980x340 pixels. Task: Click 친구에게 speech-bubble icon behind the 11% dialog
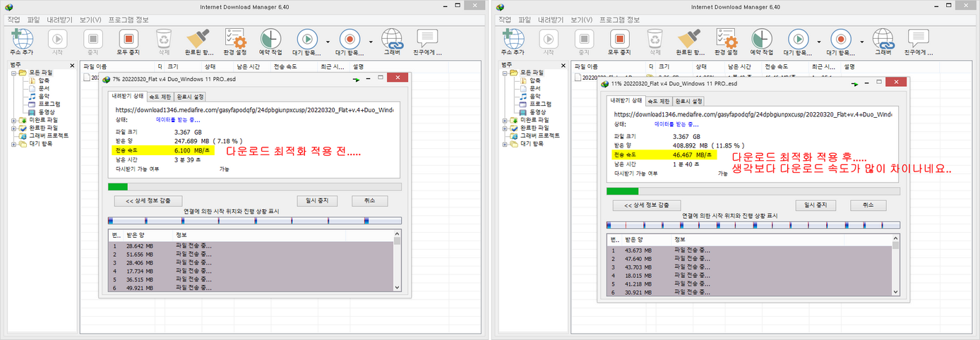(x=918, y=42)
